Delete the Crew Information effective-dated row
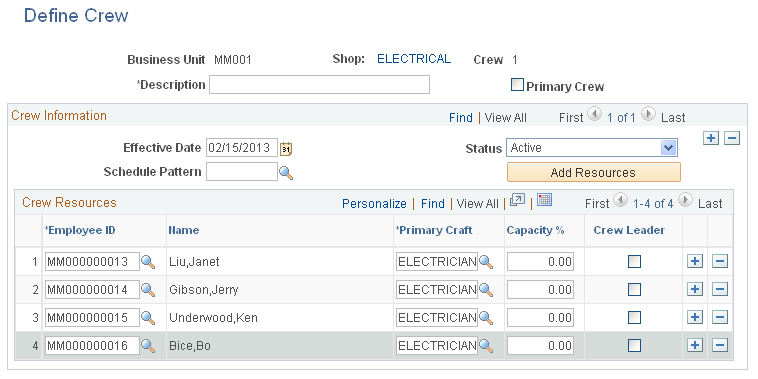This screenshot has height=379, width=758. (x=732, y=139)
